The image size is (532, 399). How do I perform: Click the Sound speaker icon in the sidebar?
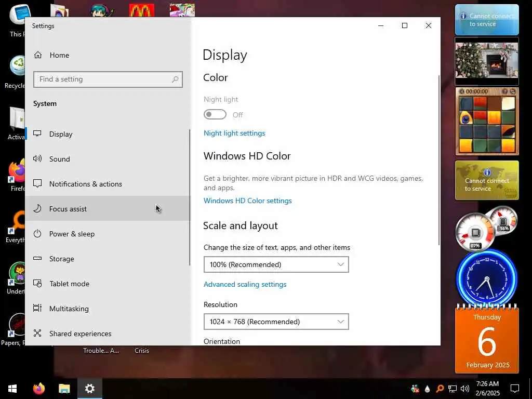click(37, 158)
